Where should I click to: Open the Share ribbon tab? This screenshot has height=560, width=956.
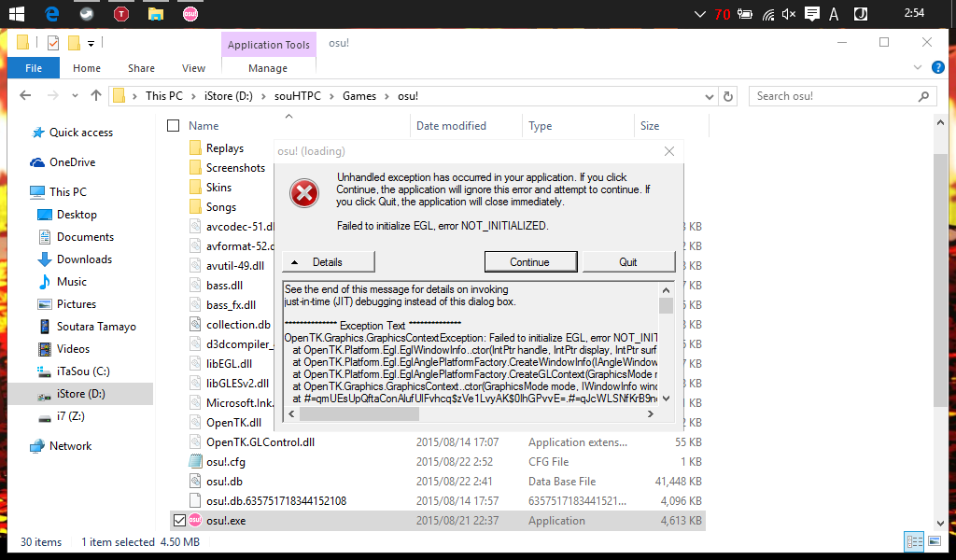point(142,67)
